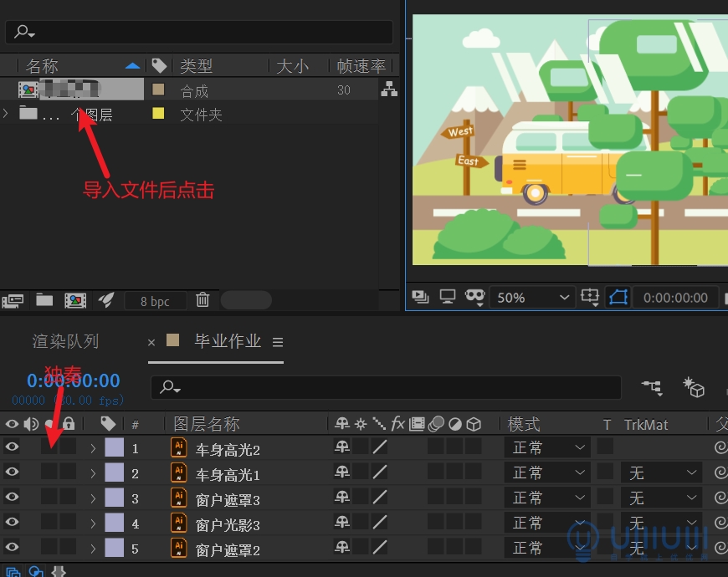Image resolution: width=728 pixels, height=577 pixels.
Task: Click motion blur column header icon
Action: 436,423
